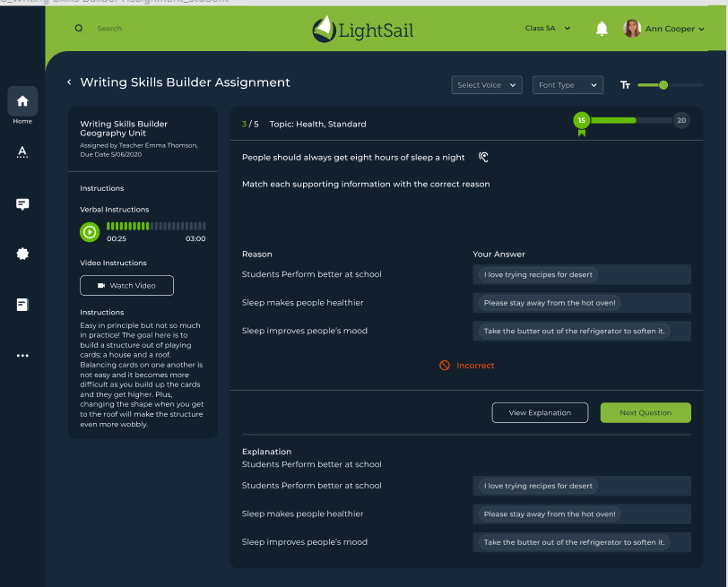Open the three-dots more sidebar menu
728x587 pixels.
tap(22, 356)
